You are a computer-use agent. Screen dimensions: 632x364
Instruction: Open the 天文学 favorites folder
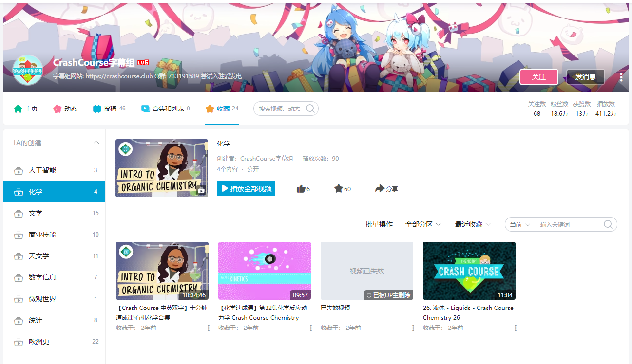pos(54,256)
